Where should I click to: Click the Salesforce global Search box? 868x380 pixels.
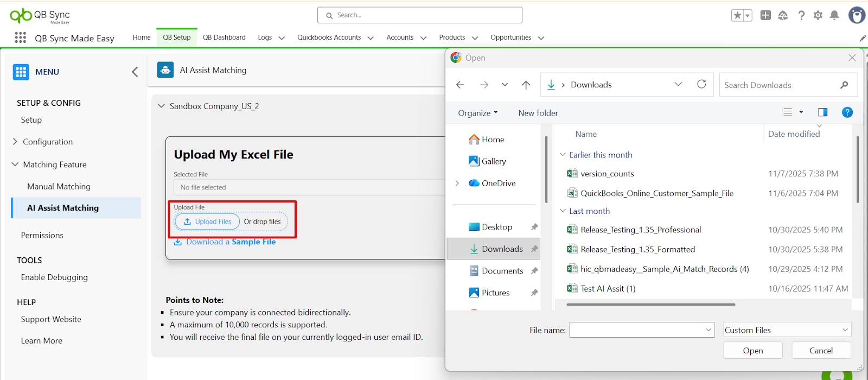[x=420, y=15]
